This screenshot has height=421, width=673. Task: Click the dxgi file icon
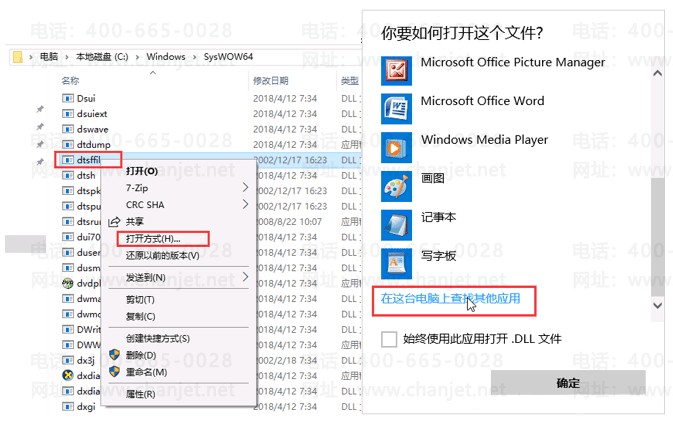(67, 406)
